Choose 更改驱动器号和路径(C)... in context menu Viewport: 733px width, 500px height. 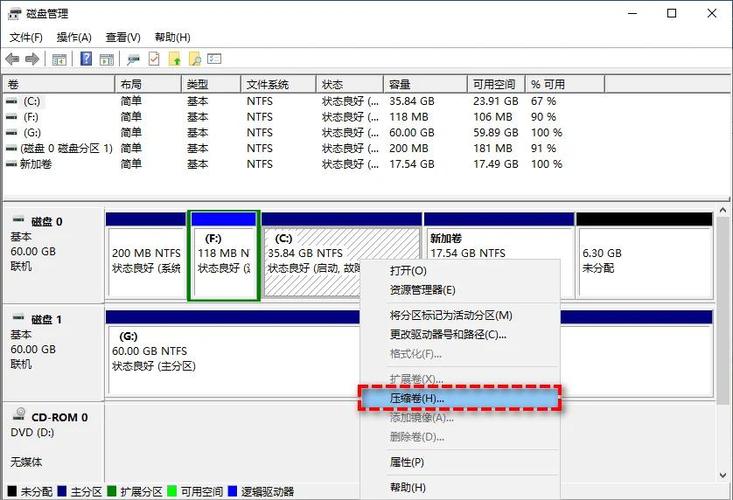447,334
